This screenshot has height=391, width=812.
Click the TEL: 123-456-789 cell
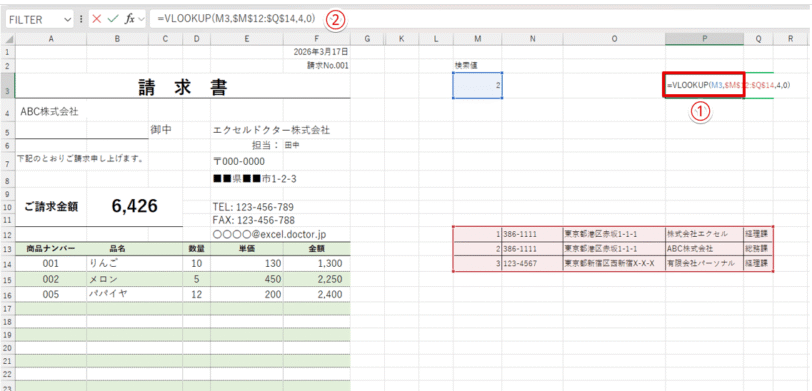click(x=253, y=207)
